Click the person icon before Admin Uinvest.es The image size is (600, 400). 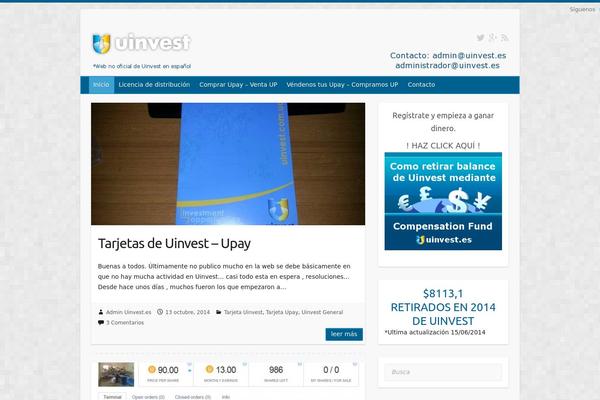point(101,312)
